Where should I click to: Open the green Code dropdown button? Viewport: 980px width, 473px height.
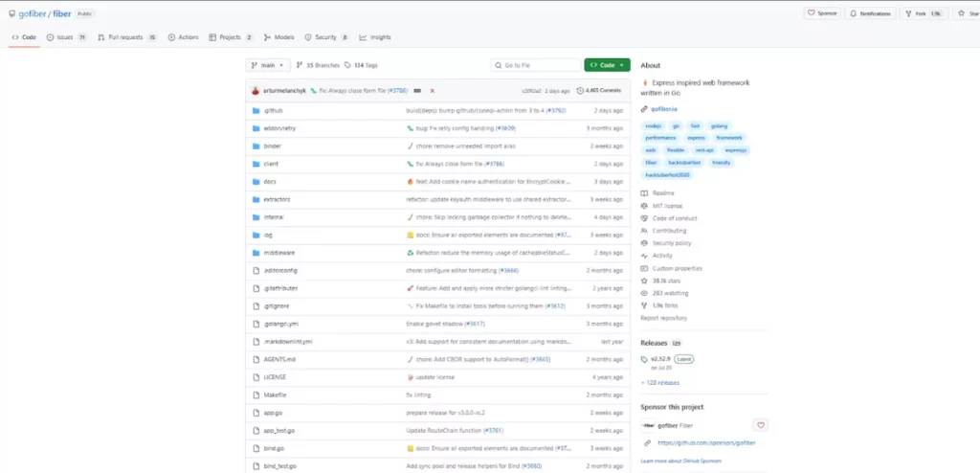point(607,65)
